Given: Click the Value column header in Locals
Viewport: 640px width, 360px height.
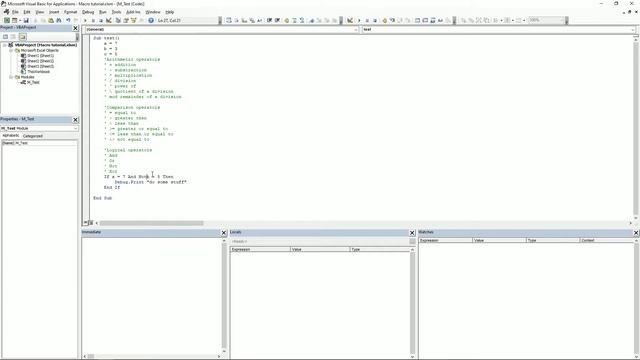Looking at the screenshot, I should pos(320,249).
